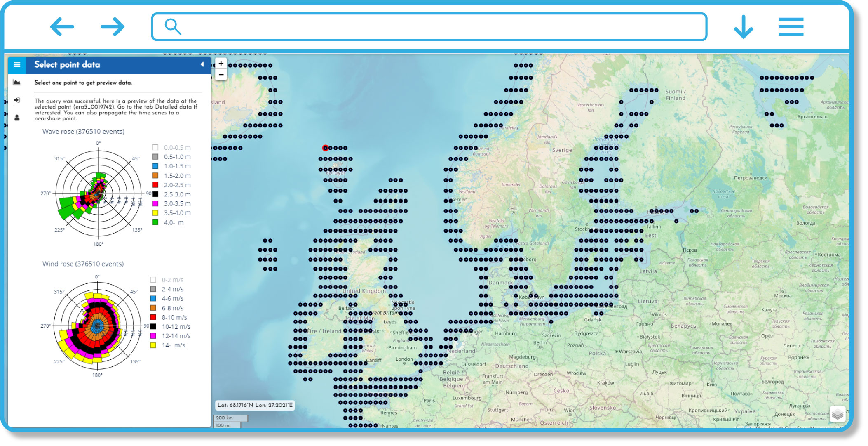Click the user profile icon in sidebar
868x446 pixels.
point(17,118)
